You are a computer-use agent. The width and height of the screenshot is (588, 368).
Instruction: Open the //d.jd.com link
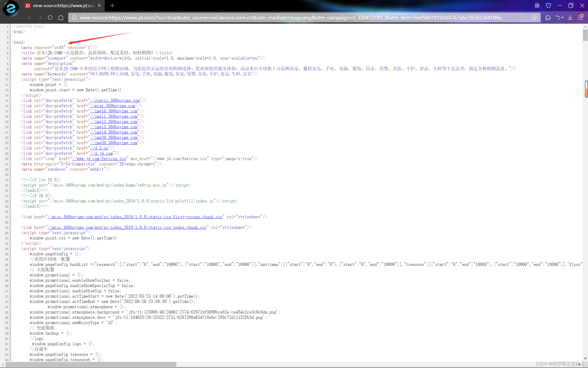coord(102,154)
